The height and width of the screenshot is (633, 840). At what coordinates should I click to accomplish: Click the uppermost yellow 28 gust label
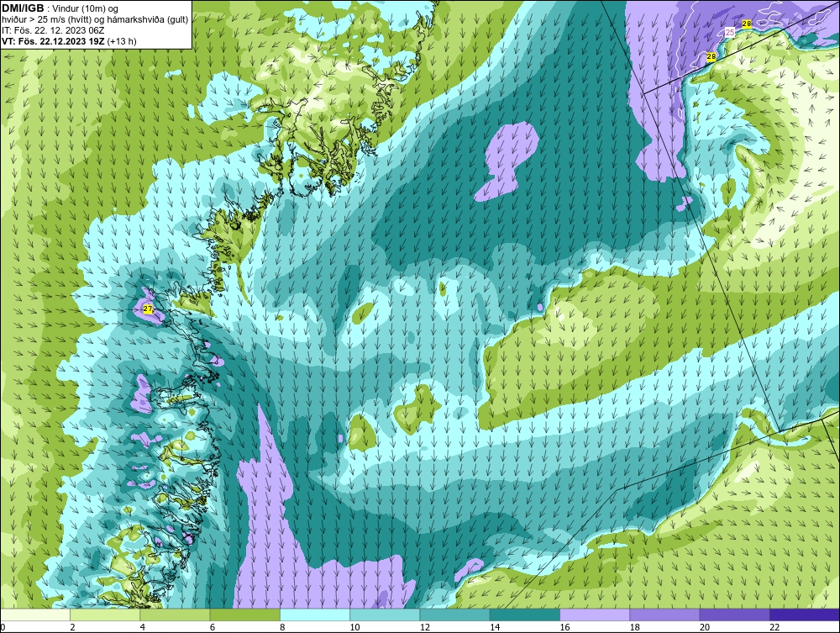747,24
